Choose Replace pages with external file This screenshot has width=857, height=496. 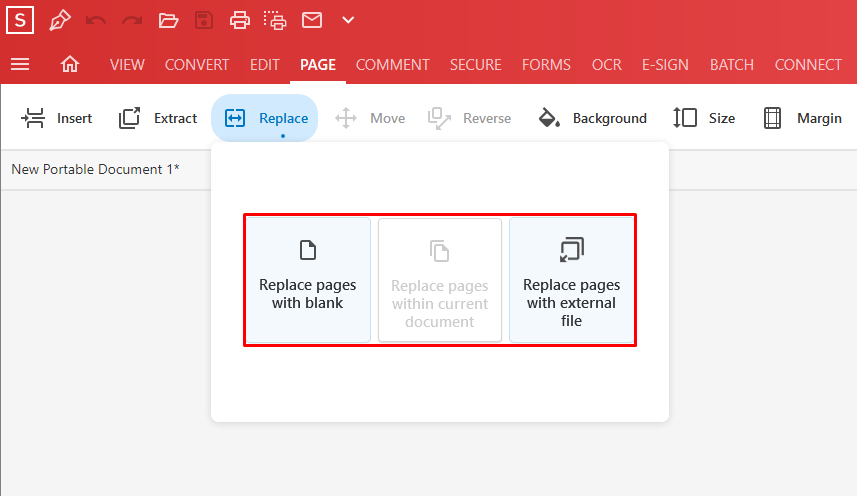(x=572, y=280)
